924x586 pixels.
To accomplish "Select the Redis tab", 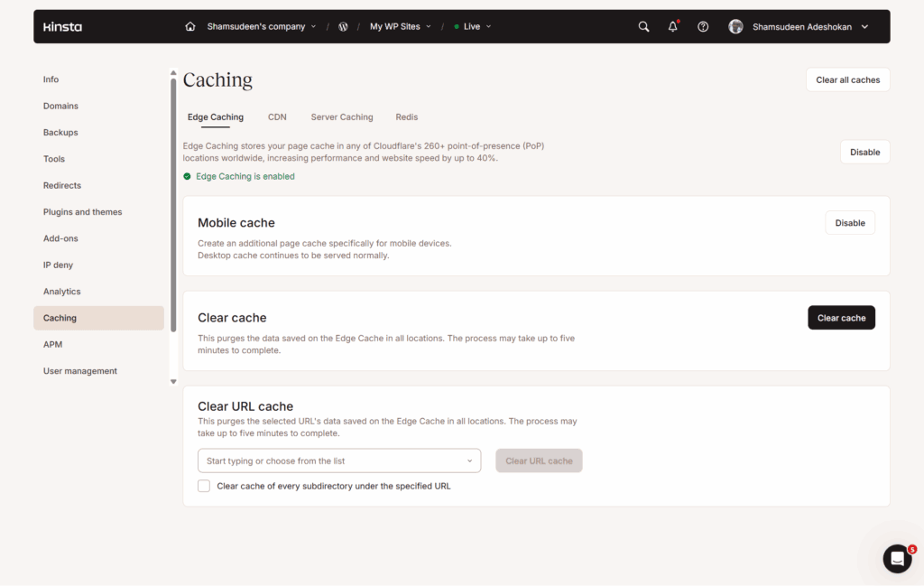I will coord(406,116).
